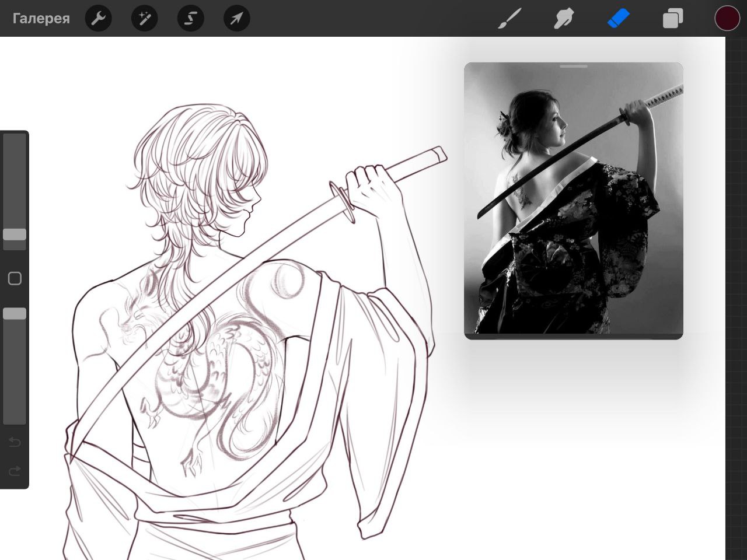Viewport: 747px width, 560px height.
Task: Open the Gallery via the Галерея button
Action: coord(41,19)
